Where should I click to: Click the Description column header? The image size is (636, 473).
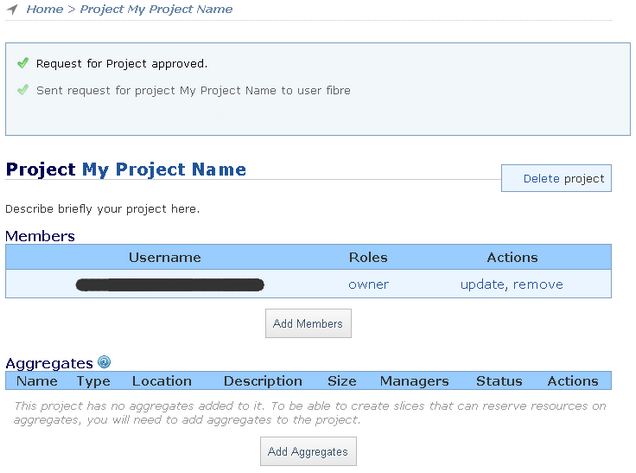coord(263,381)
